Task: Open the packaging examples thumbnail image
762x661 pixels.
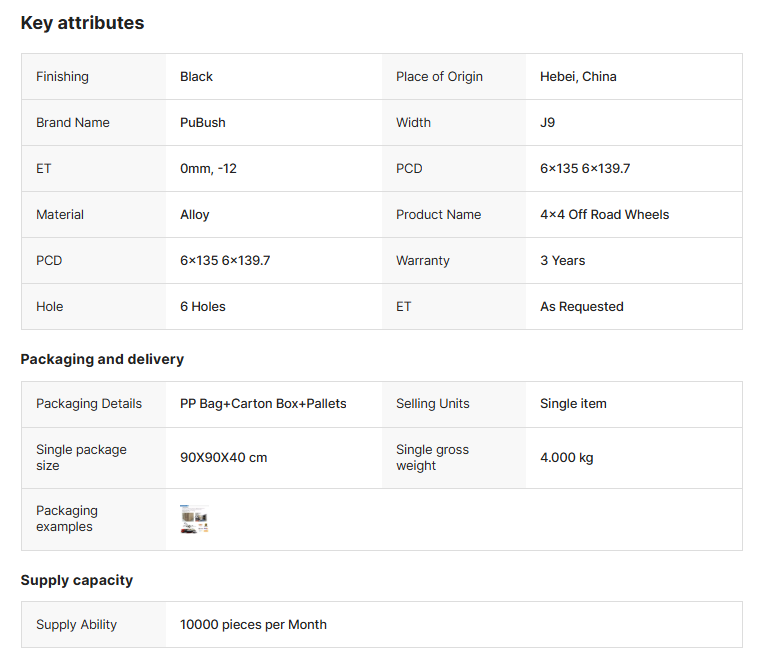Action: (194, 519)
